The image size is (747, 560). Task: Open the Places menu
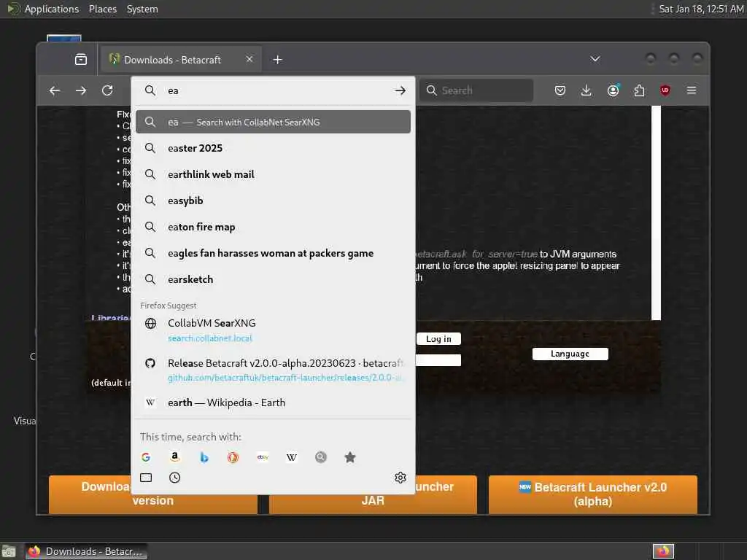tap(103, 9)
